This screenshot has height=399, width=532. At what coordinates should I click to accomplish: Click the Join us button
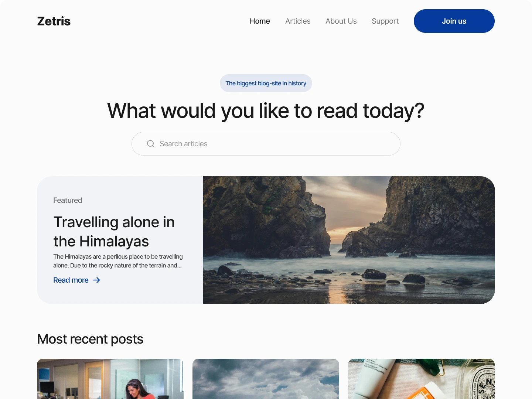(x=454, y=21)
